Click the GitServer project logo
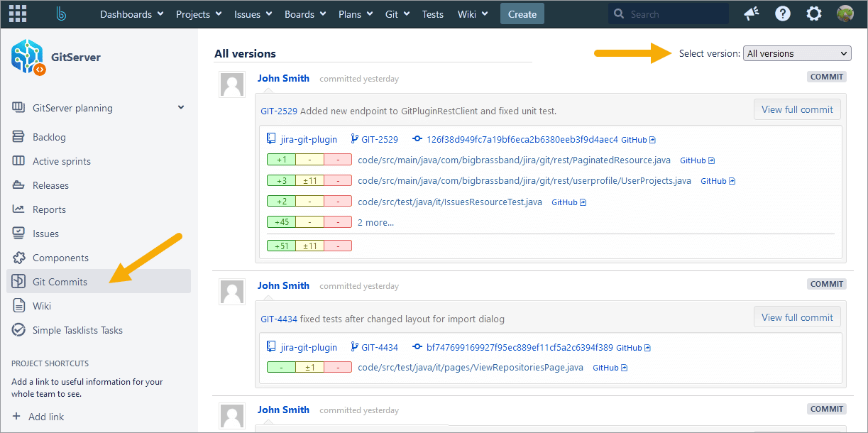Screen dimensions: 868x433 (28, 57)
